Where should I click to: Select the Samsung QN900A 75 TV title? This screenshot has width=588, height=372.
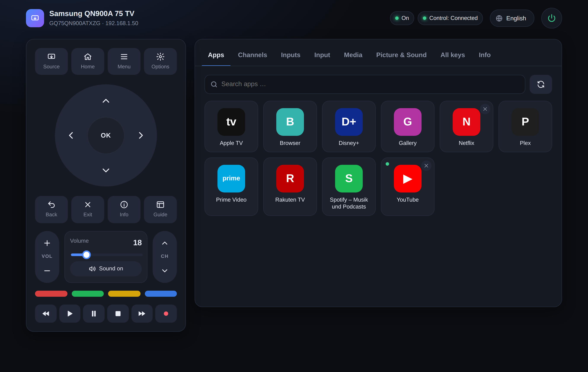coord(92,13)
